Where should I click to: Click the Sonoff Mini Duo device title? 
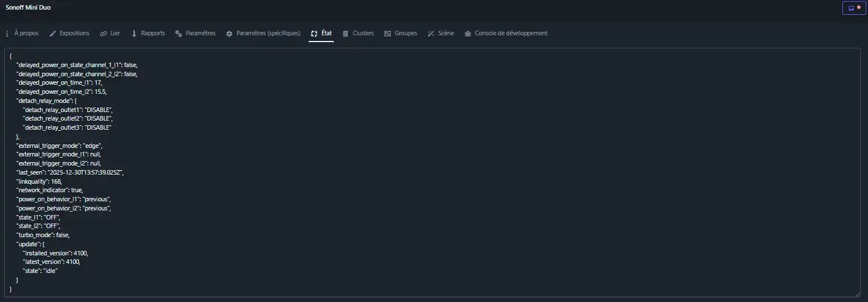pyautogui.click(x=29, y=8)
